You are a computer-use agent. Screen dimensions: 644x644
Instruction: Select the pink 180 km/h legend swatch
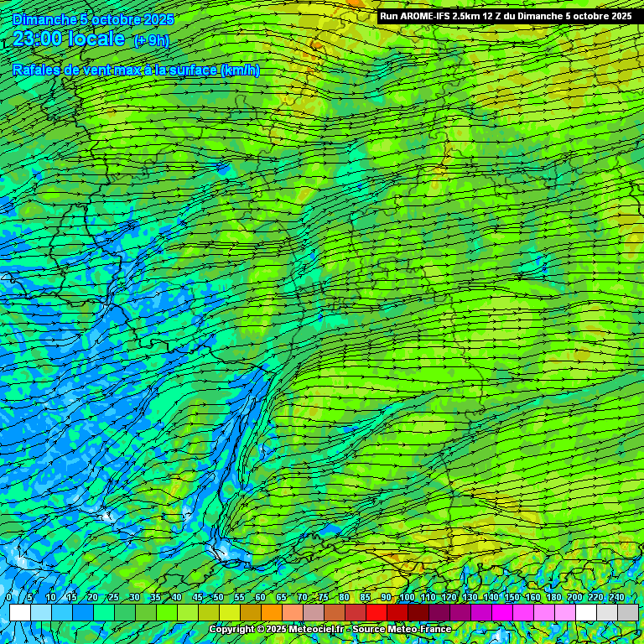coord(564,613)
